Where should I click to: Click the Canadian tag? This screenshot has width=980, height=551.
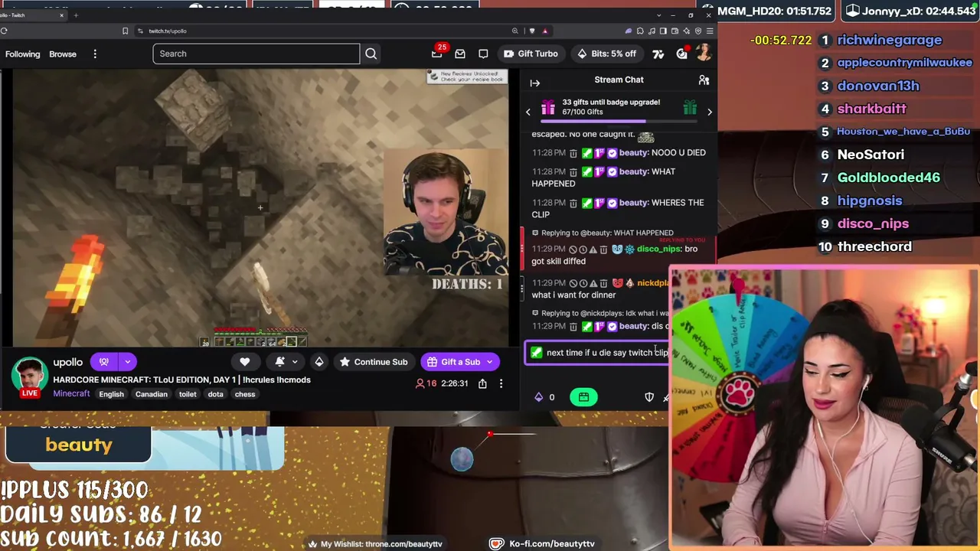[x=151, y=394]
